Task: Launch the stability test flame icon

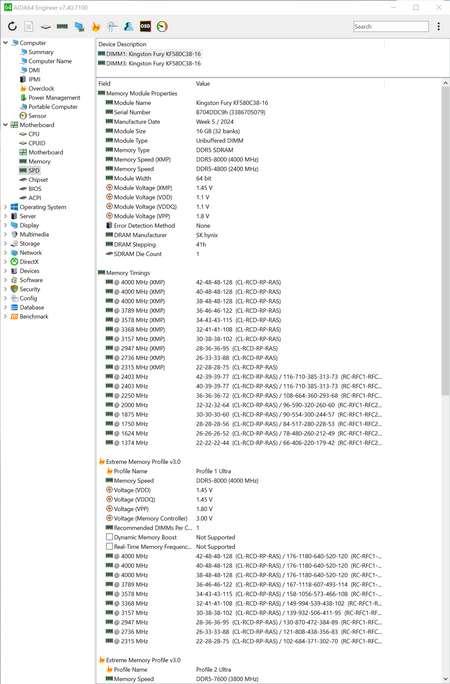Action: coord(95,27)
